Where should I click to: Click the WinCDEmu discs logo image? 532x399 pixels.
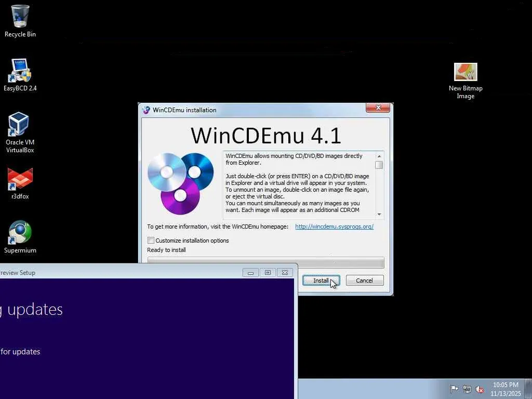tap(180, 183)
